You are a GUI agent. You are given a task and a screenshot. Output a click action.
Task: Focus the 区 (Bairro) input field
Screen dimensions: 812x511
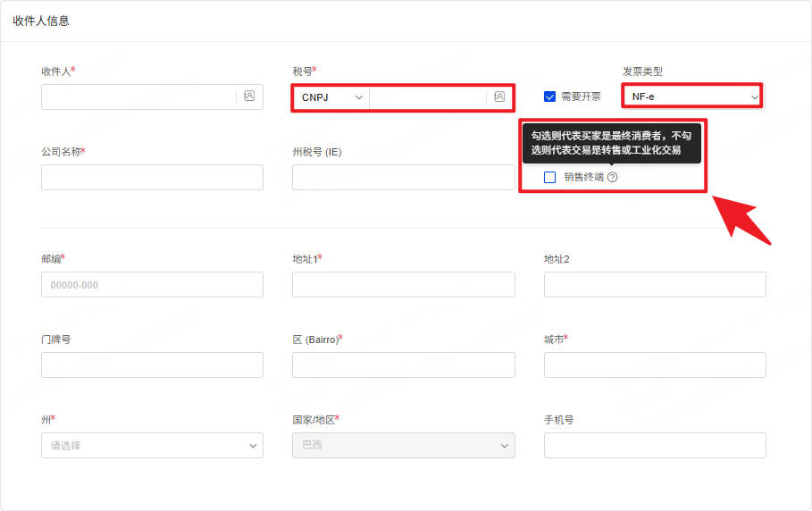pyautogui.click(x=404, y=365)
